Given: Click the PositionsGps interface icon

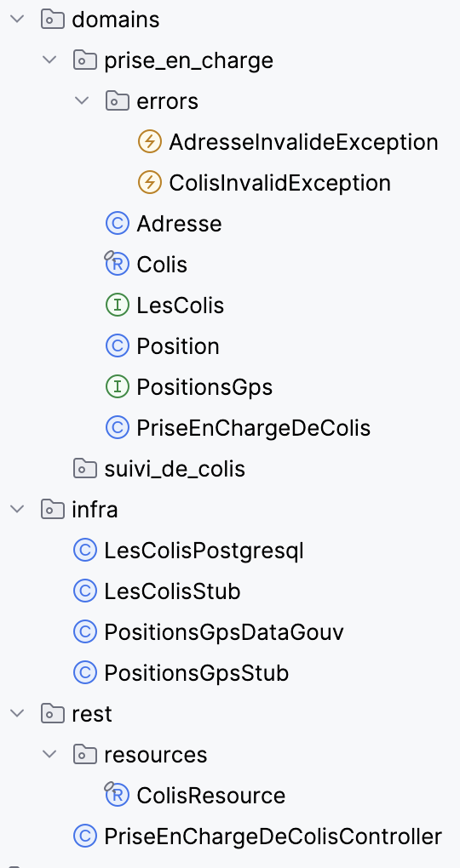Looking at the screenshot, I should click(x=117, y=387).
